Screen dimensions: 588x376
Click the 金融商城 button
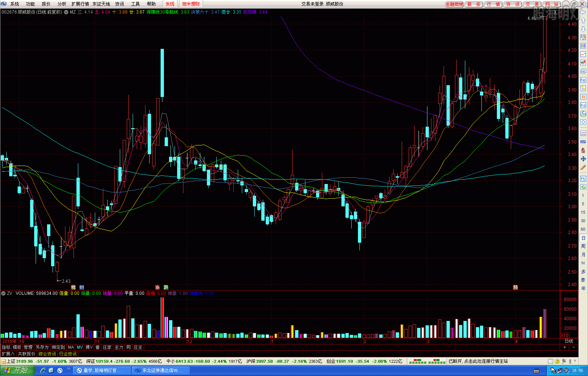(454, 4)
